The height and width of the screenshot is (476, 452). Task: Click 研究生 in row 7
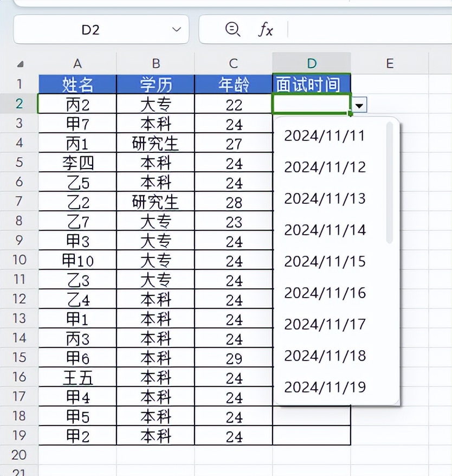pos(156,201)
